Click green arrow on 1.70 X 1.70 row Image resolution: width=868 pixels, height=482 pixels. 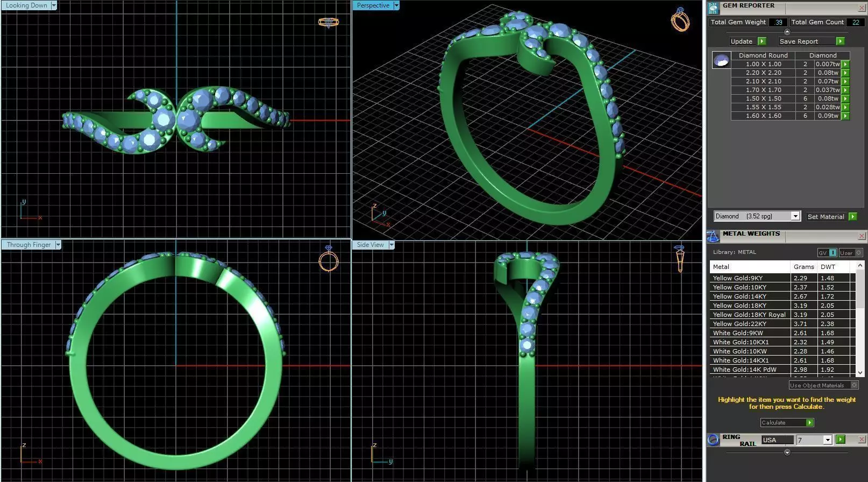(845, 90)
